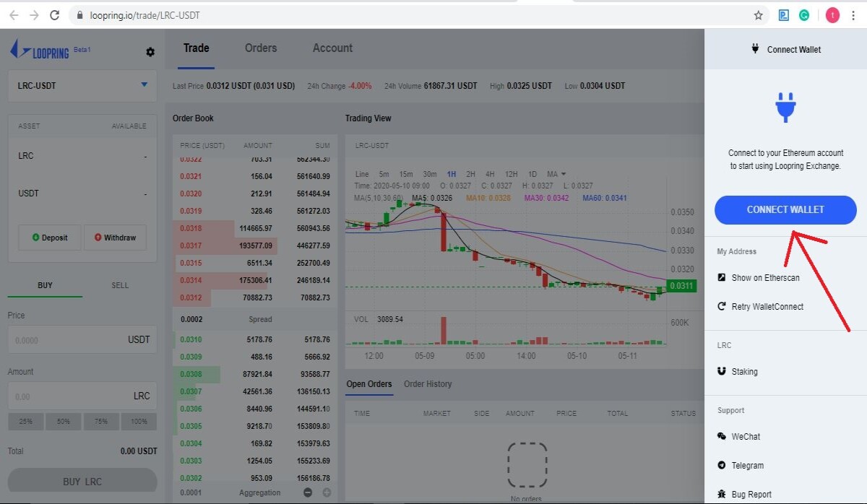Click the large blue plug icon
This screenshot has width=867, height=504.
point(785,106)
